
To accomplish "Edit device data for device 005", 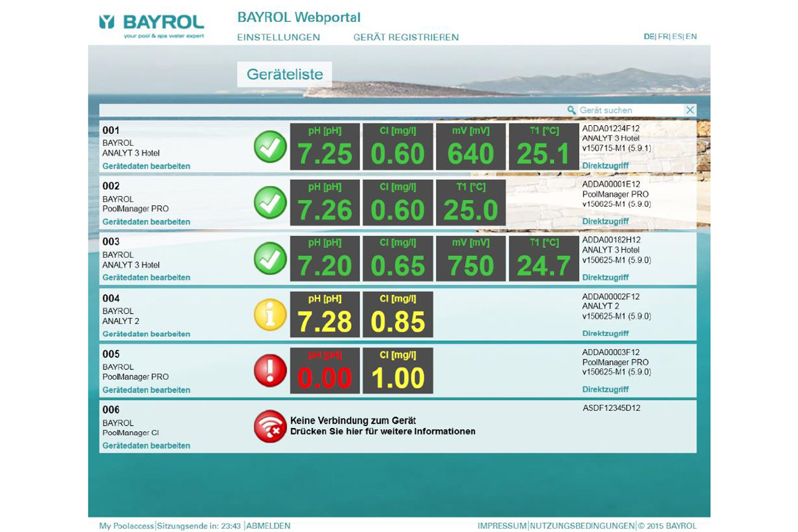I will (x=147, y=390).
